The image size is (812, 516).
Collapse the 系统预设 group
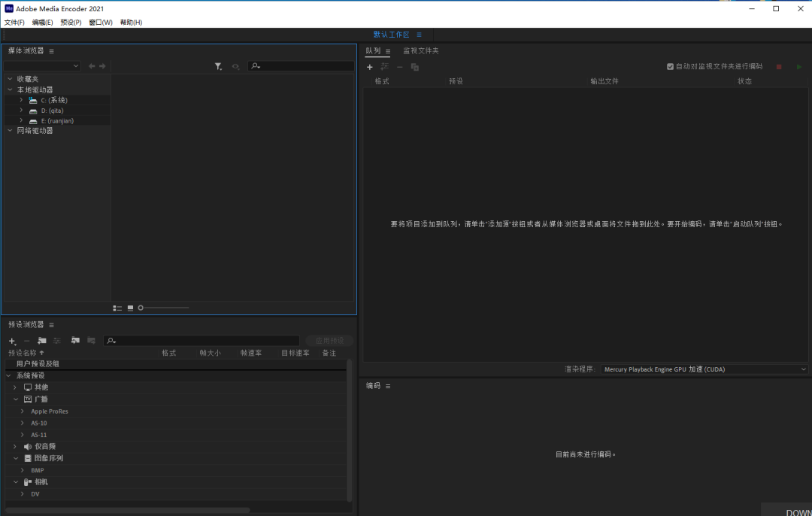click(x=9, y=375)
